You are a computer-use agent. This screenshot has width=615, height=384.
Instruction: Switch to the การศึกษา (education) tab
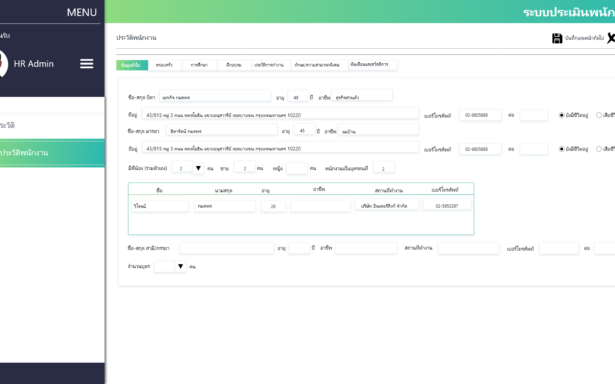pos(199,65)
